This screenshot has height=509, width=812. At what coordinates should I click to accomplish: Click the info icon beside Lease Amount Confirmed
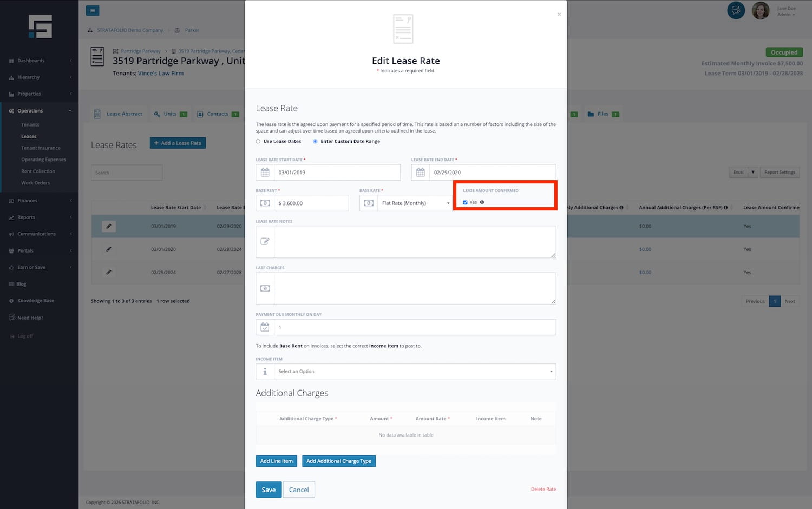482,202
